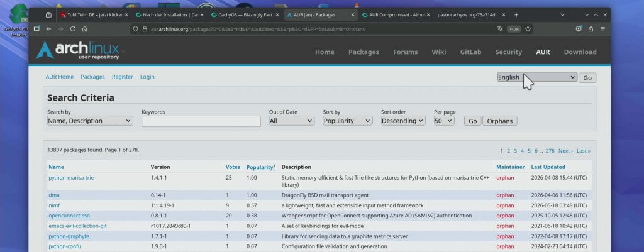
Task: Close the Tuhl Teim DE tab
Action: pyautogui.click(x=126, y=15)
